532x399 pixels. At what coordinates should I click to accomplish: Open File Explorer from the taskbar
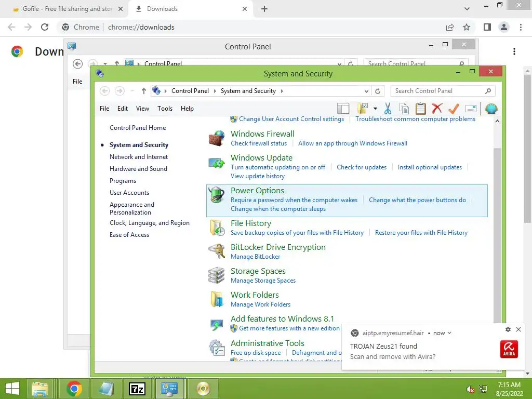[39, 389]
